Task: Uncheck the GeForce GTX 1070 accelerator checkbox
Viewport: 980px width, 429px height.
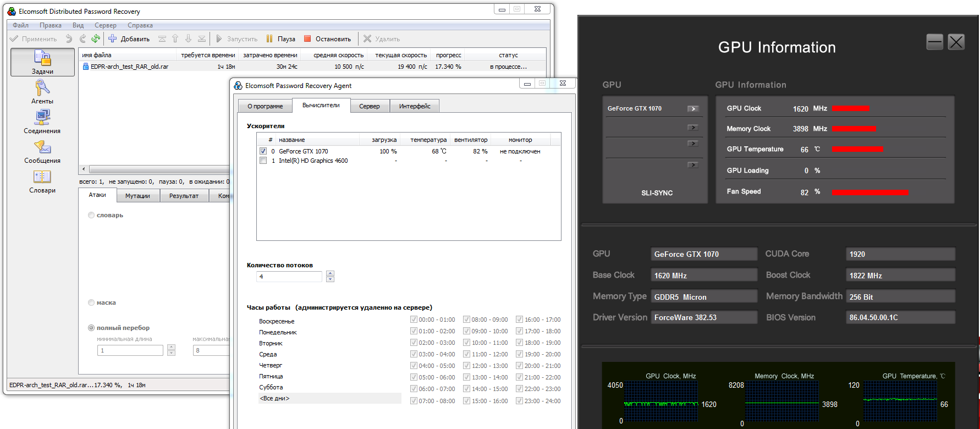Action: [x=263, y=151]
